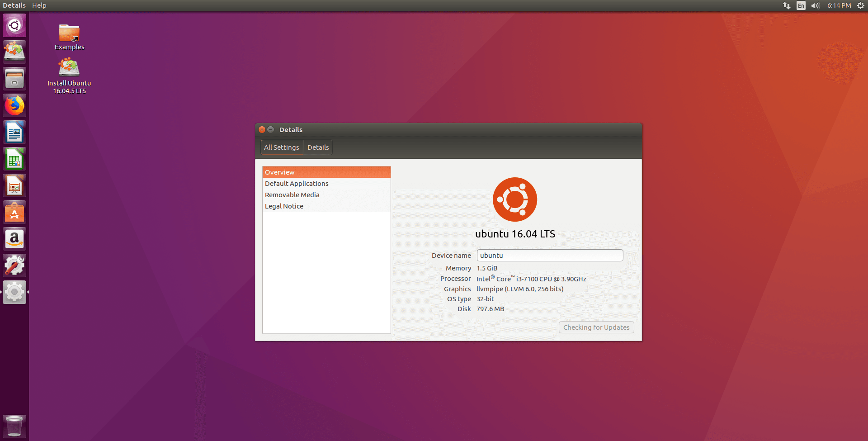The width and height of the screenshot is (868, 441).
Task: Click the 'Graphics' label
Action: tap(457, 289)
